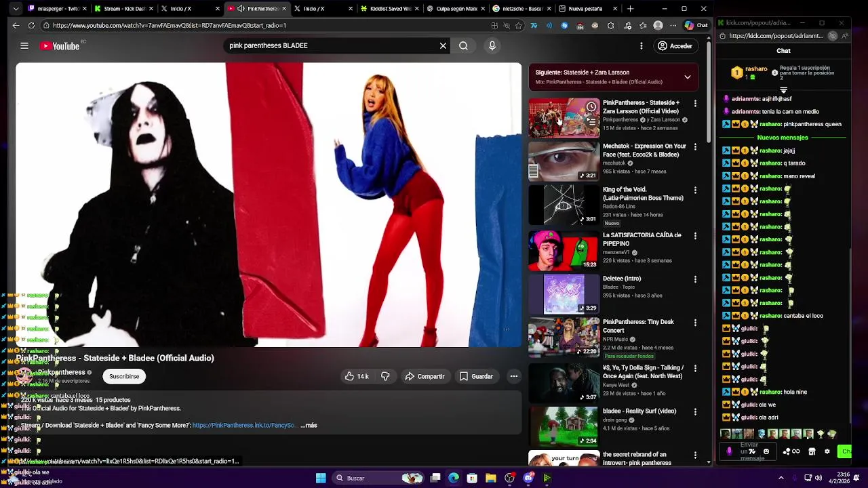Open options for King of the Void video
Image resolution: width=868 pixels, height=488 pixels.
coord(695,190)
